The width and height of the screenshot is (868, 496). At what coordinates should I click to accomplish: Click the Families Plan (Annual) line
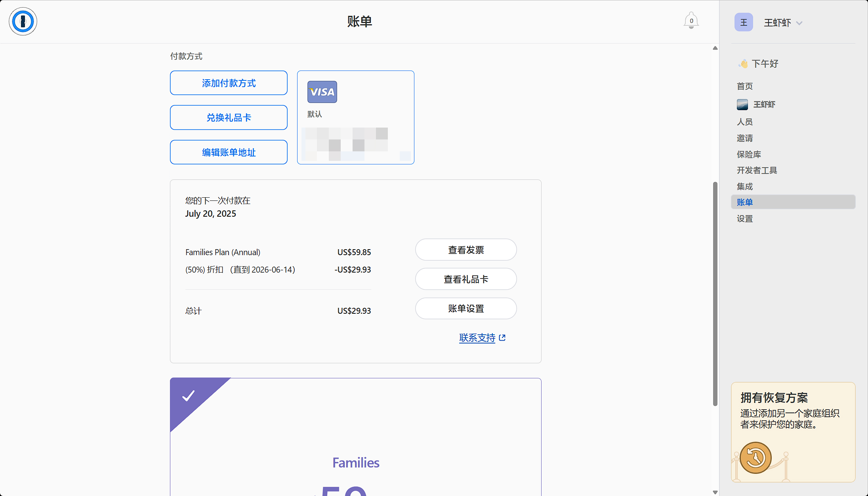click(x=223, y=252)
